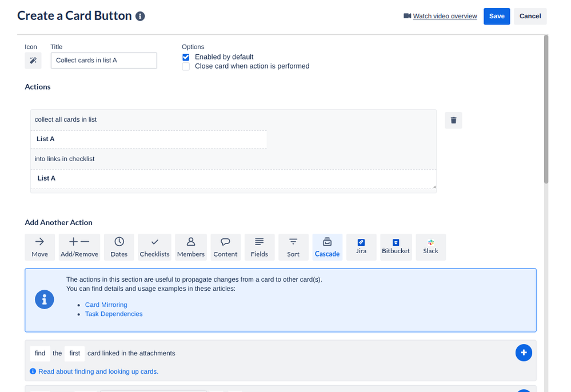Disable the Enabled by default checkbox

tap(185, 57)
